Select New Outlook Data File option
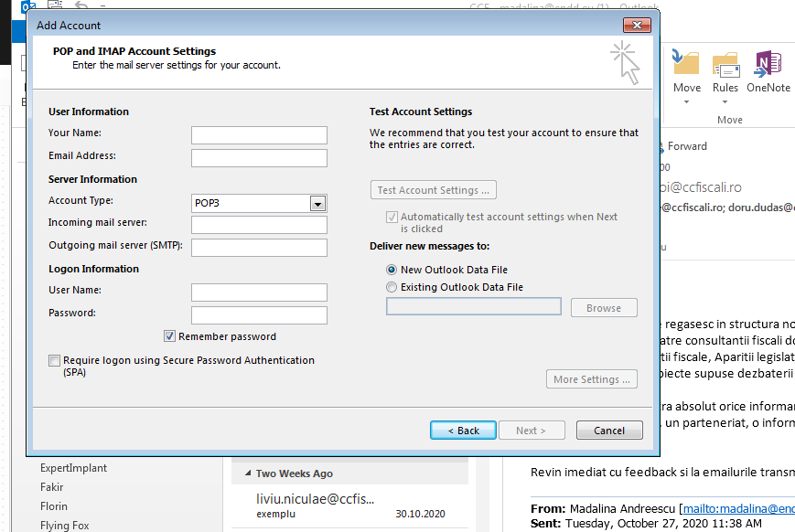This screenshot has width=795, height=532. tap(392, 270)
